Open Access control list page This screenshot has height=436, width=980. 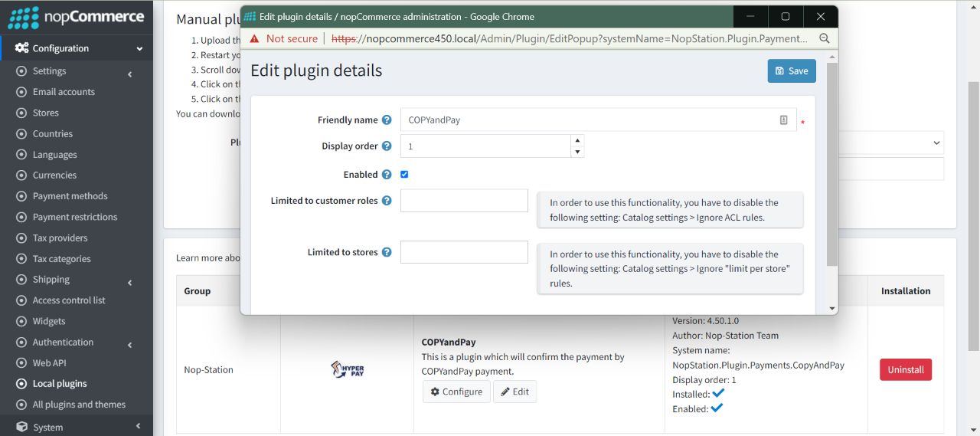point(69,300)
